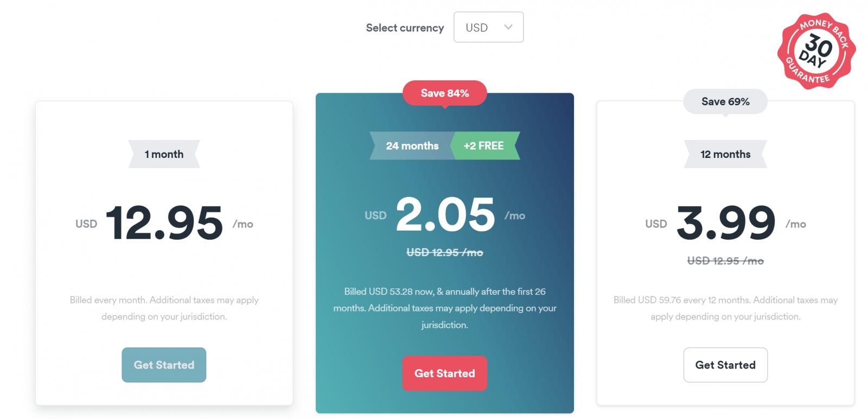Select the 24 months plan banner

tap(411, 146)
